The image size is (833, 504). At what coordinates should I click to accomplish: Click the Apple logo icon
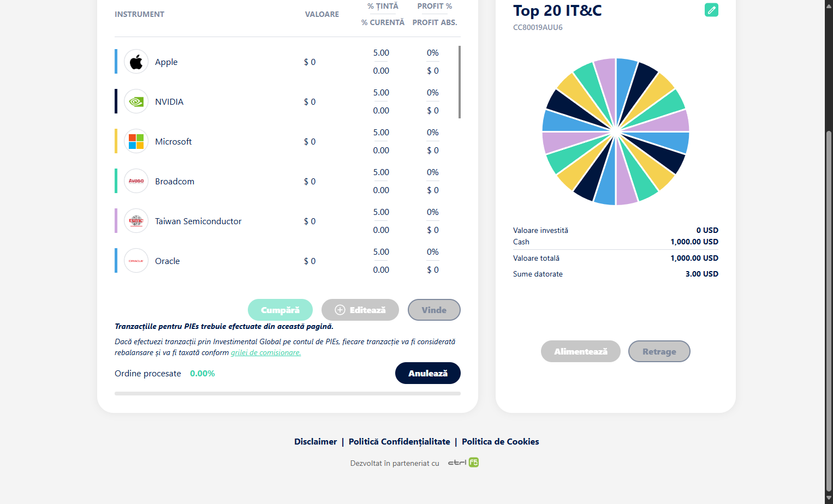[136, 62]
